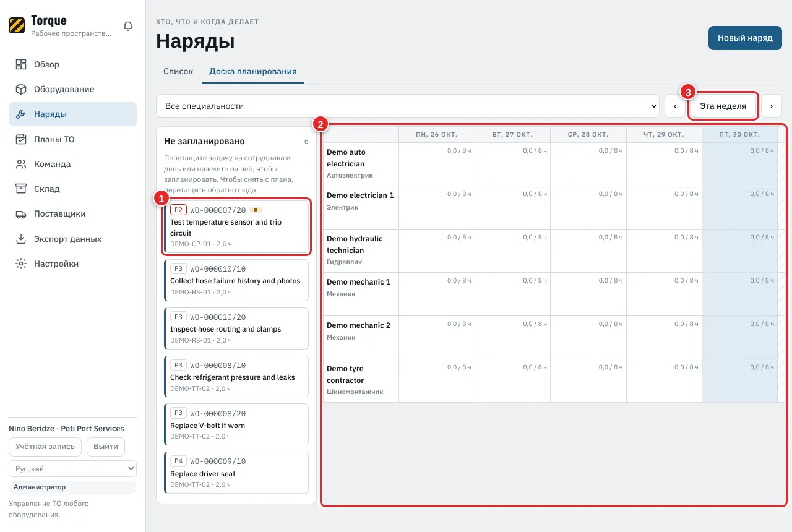Open Планы ТО menu item

pos(72,139)
